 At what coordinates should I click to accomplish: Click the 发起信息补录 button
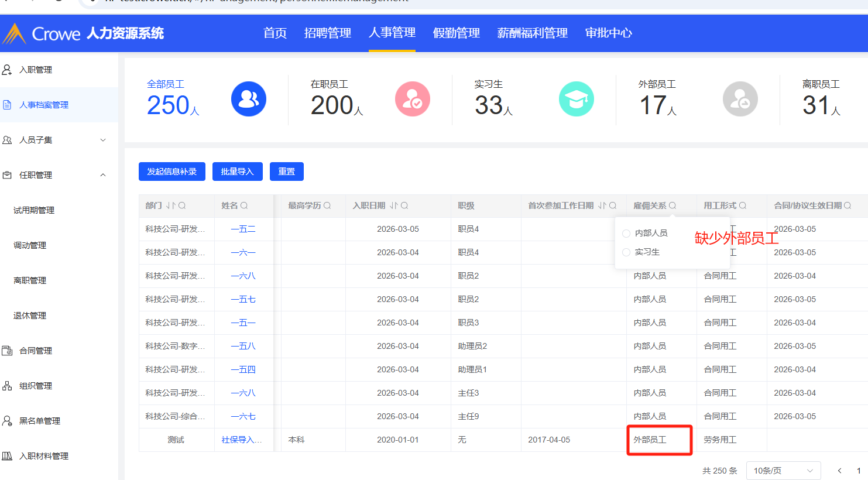172,172
